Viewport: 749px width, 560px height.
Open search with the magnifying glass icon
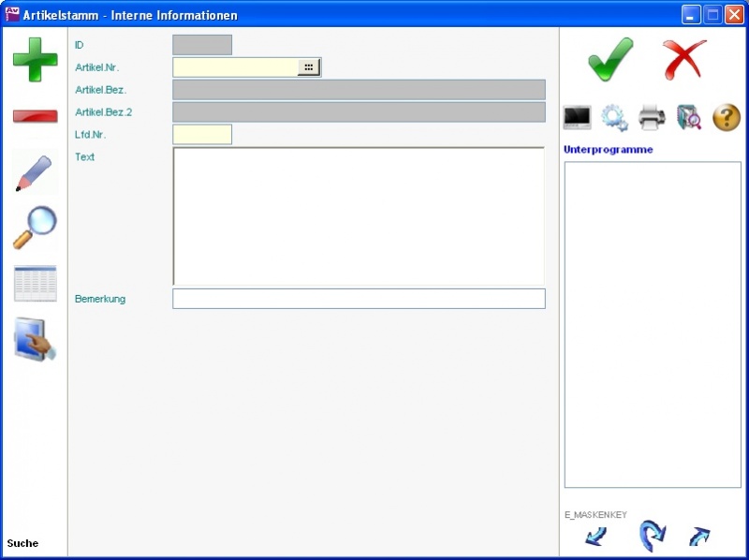(35, 228)
